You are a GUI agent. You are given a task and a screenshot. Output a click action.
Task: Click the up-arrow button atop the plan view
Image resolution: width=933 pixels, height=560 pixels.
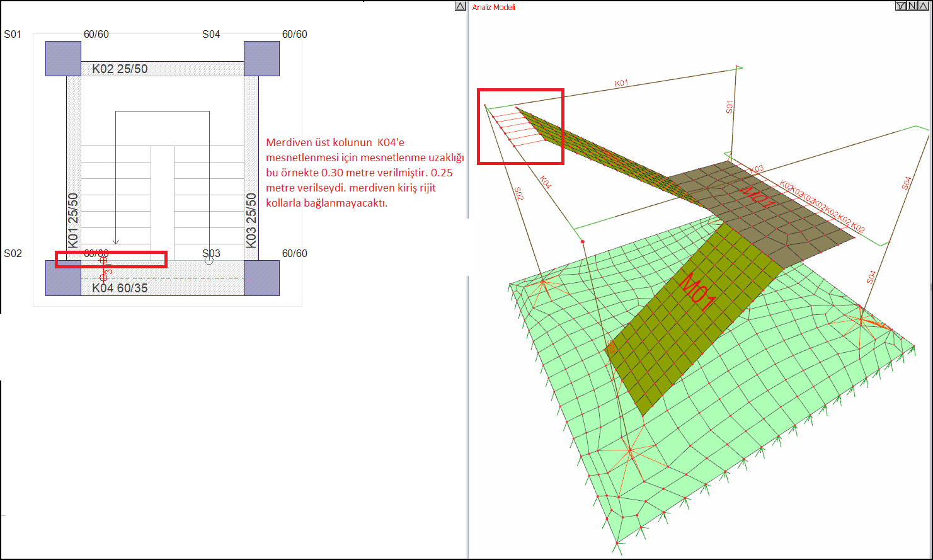click(x=460, y=6)
